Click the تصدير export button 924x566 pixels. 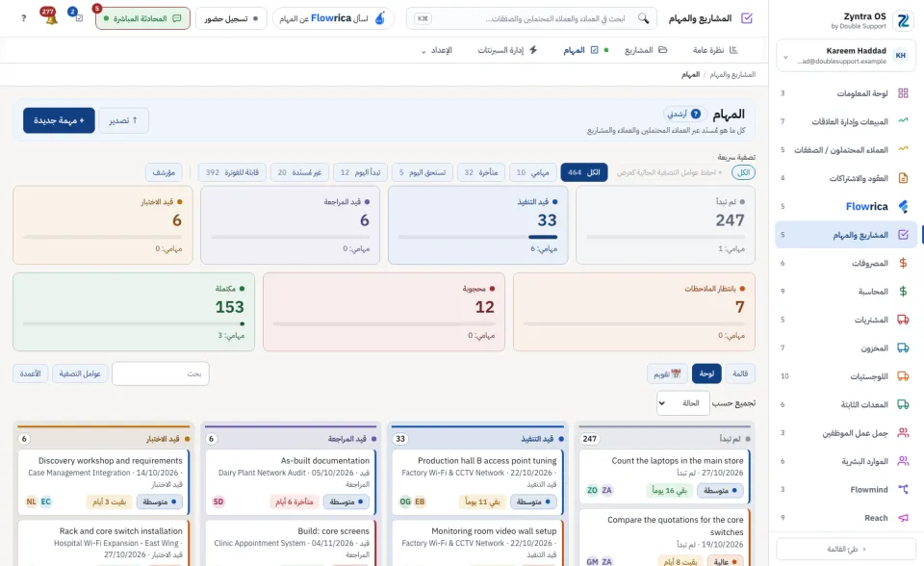coord(123,120)
